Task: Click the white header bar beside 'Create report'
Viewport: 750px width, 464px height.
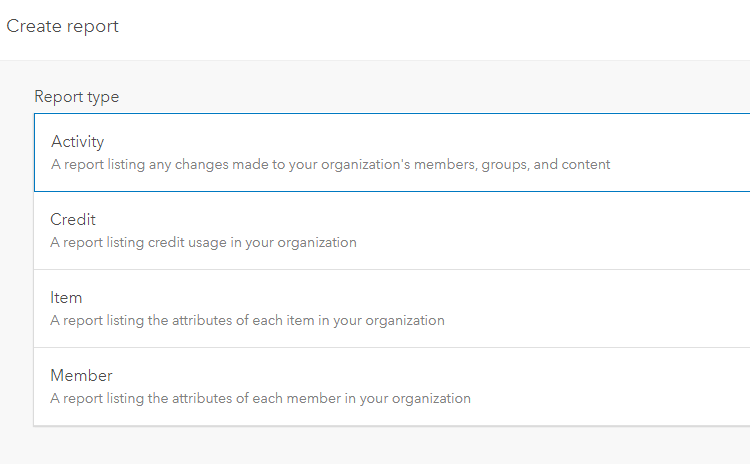Action: [x=450, y=28]
